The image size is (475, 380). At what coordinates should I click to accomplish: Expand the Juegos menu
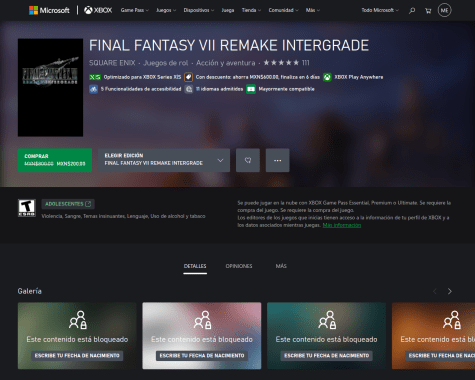(166, 10)
